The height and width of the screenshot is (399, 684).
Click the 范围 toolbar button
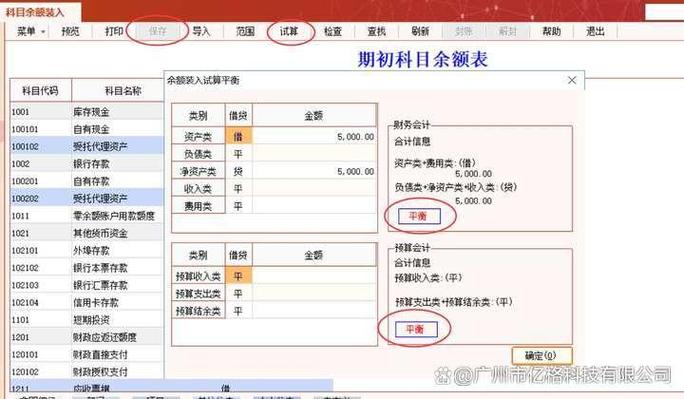point(245,31)
